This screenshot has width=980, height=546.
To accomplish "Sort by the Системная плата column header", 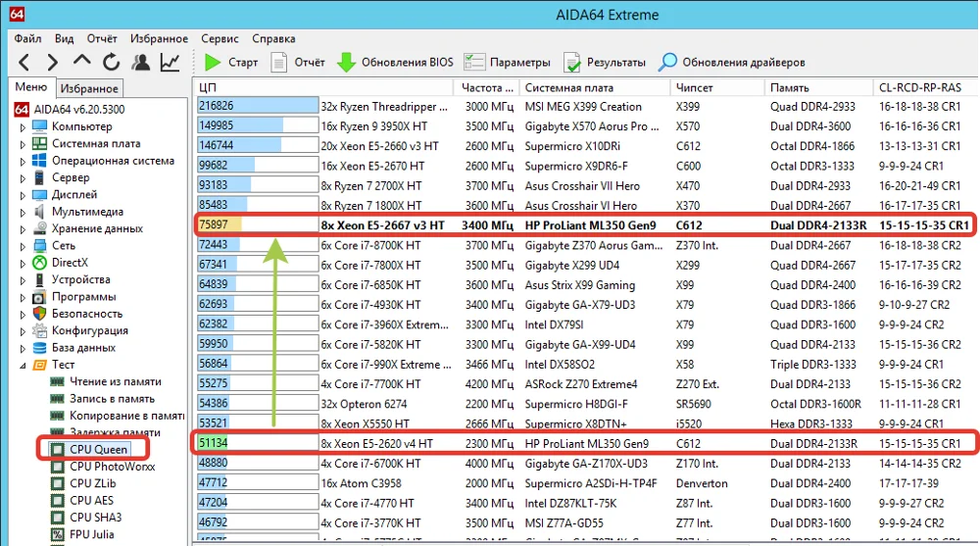I will coord(595,87).
